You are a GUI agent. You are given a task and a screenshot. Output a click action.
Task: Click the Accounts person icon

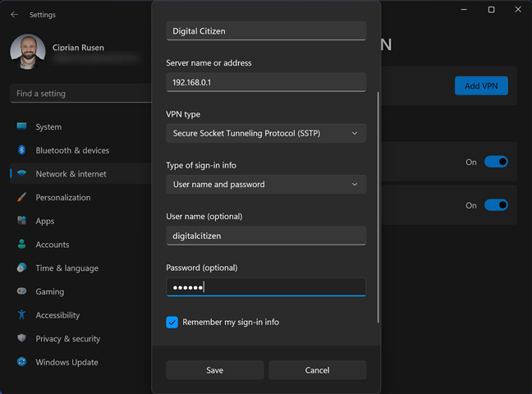tap(21, 244)
